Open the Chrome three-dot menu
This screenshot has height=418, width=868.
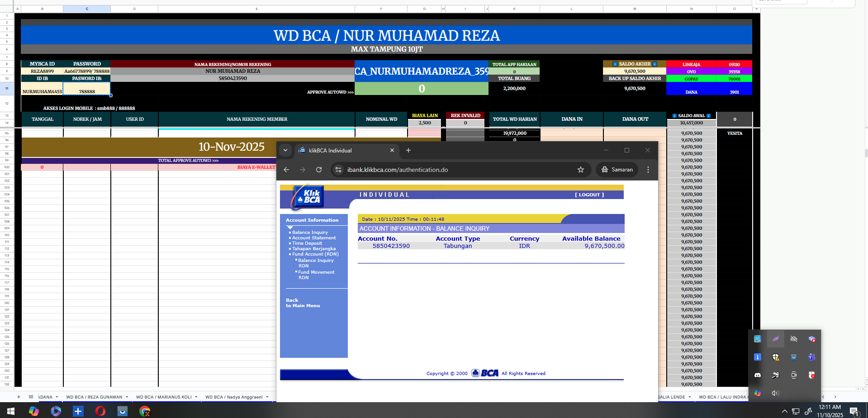[648, 170]
